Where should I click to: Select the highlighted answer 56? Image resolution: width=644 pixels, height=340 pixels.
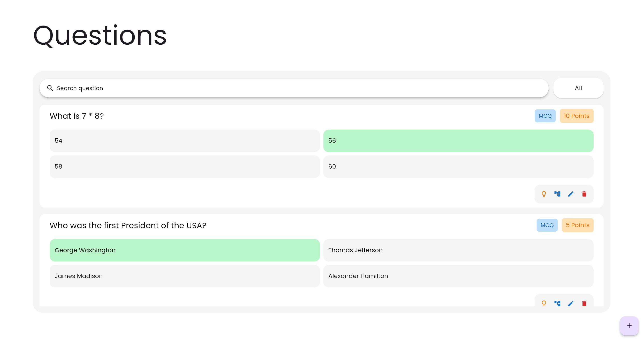(458, 141)
